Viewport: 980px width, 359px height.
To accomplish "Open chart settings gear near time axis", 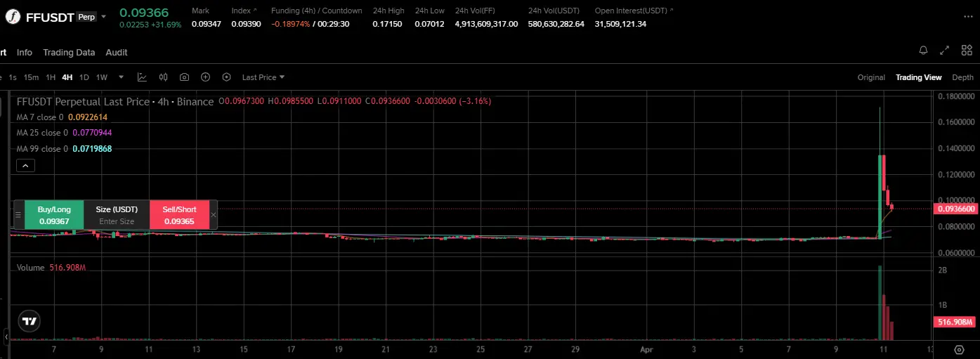I will [959, 349].
